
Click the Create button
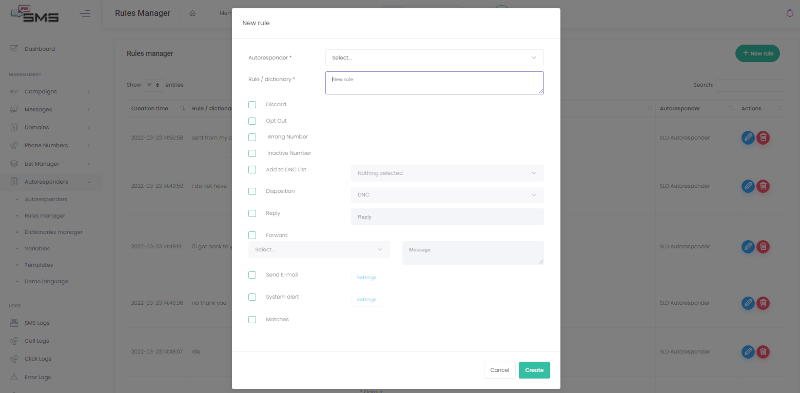pyautogui.click(x=534, y=370)
